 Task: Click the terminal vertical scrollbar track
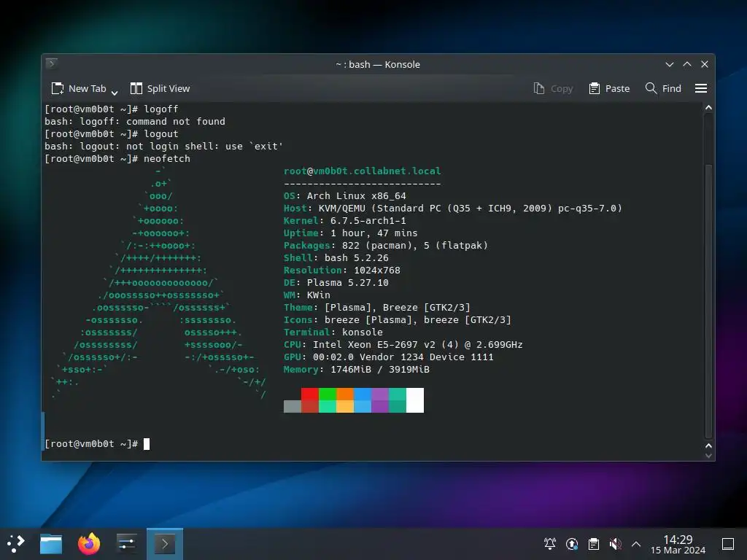(708, 276)
